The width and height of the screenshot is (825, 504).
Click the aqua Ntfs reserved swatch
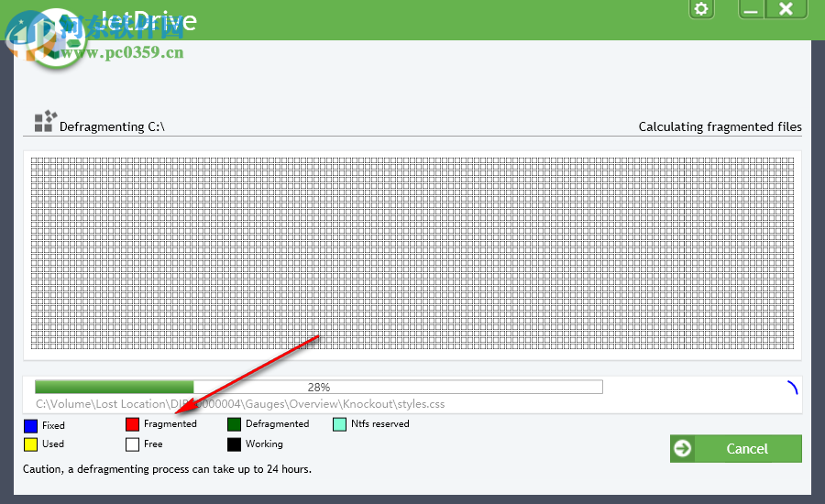click(x=340, y=424)
